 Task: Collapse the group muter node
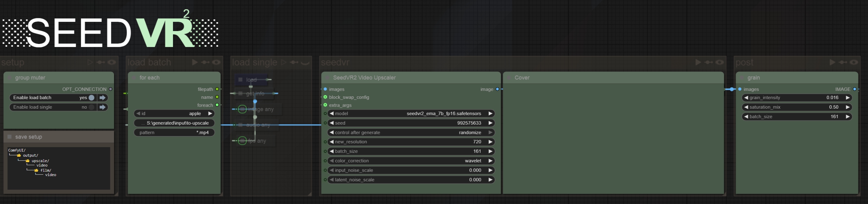click(x=10, y=78)
